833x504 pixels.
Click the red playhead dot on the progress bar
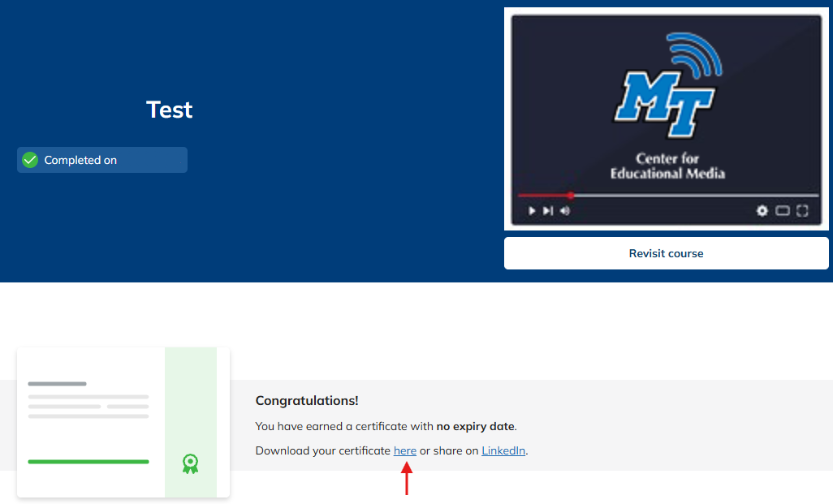tap(571, 196)
